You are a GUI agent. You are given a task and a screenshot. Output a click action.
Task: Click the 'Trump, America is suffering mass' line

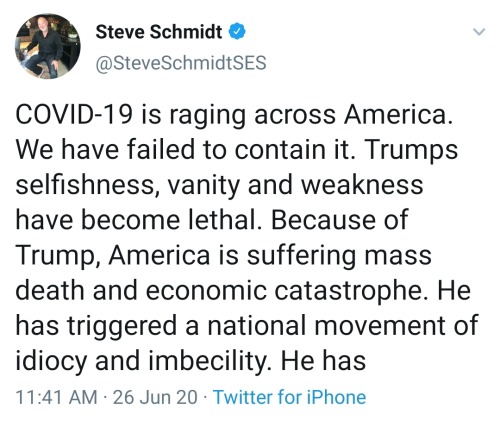[224, 256]
